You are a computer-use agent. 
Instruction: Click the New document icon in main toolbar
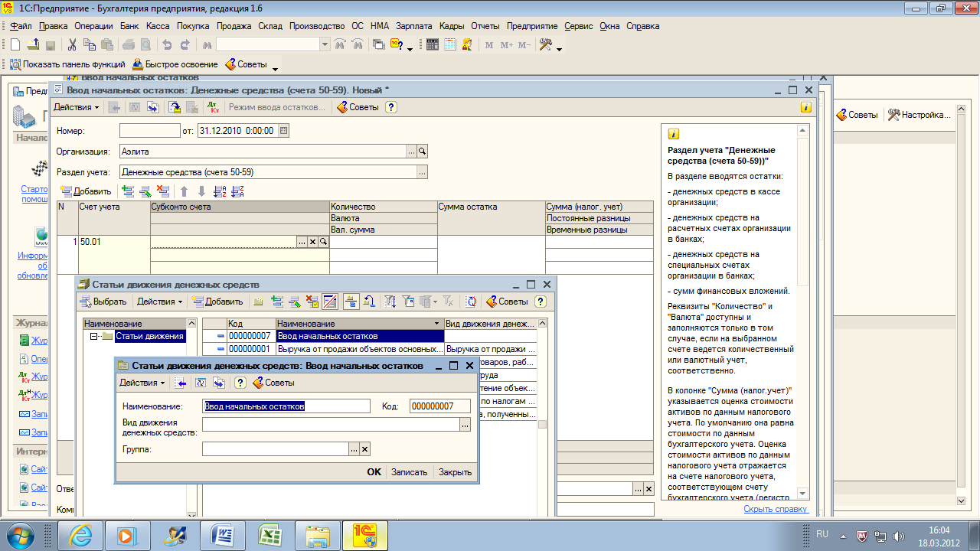tap(15, 45)
